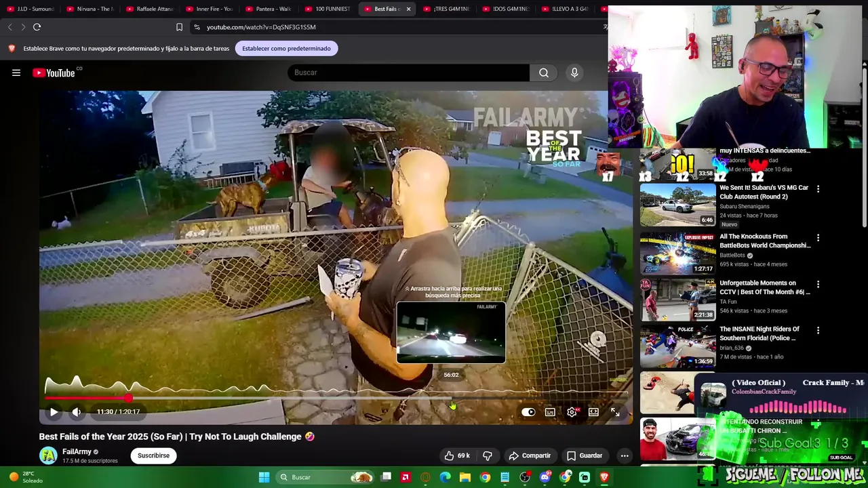
Task: Open INSANE Night Riders thumbnail 1:36:59
Action: click(677, 346)
